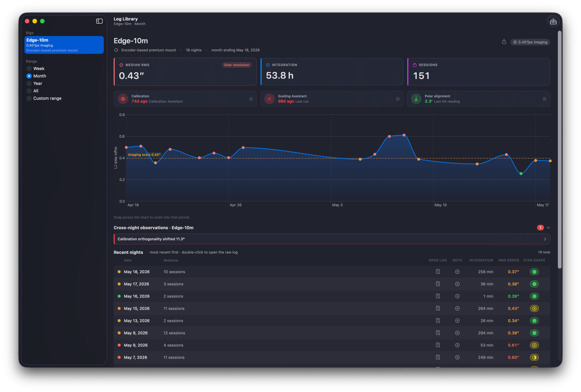Collapse cross-night observations chevron
The width and height of the screenshot is (581, 392).
(548, 228)
